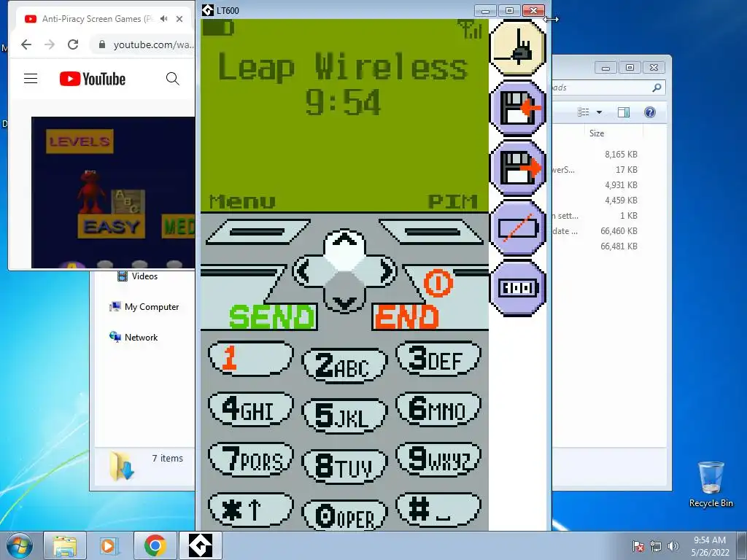This screenshot has width=747, height=560.
Task: Open the Windows Start menu
Action: coord(19,545)
